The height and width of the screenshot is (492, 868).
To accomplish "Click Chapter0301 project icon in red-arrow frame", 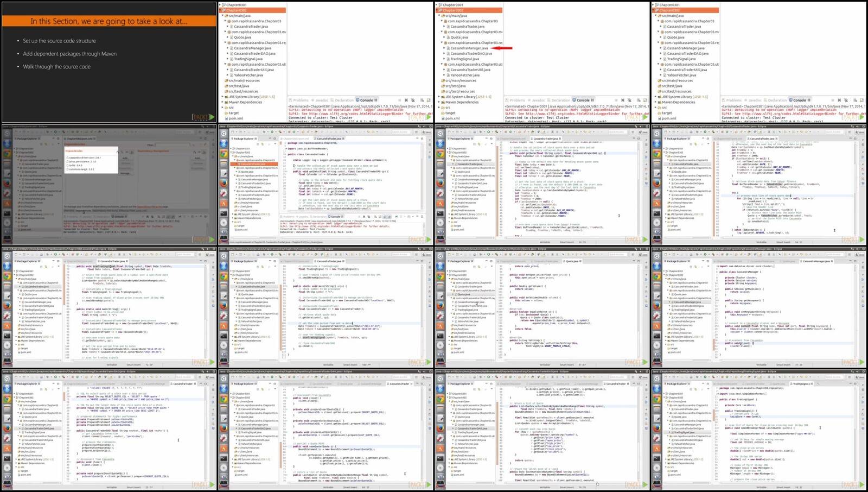I will pyautogui.click(x=440, y=5).
